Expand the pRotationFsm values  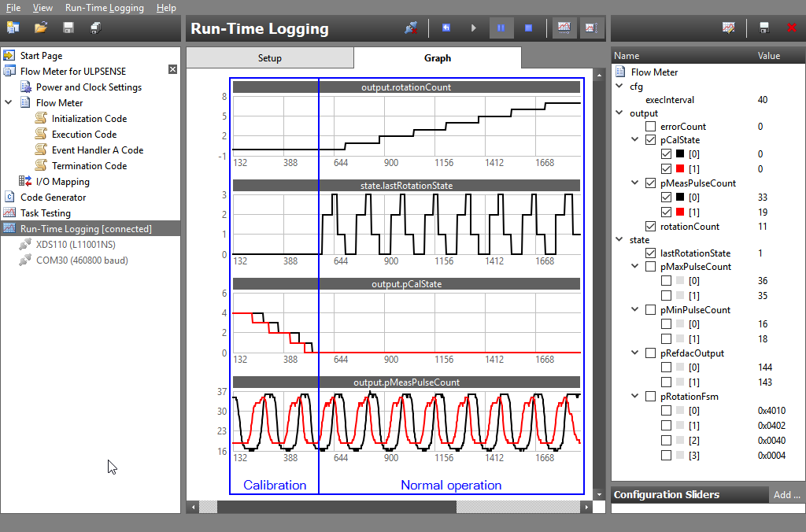pos(634,396)
